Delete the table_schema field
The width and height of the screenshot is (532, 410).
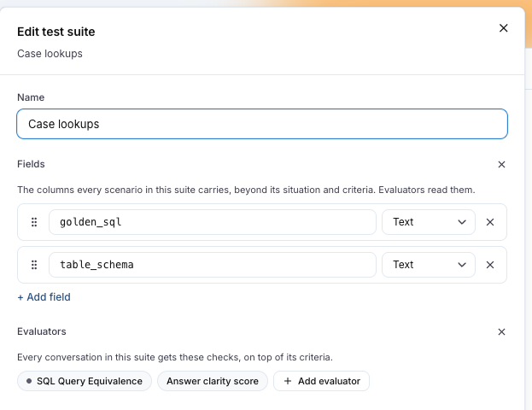pos(490,265)
